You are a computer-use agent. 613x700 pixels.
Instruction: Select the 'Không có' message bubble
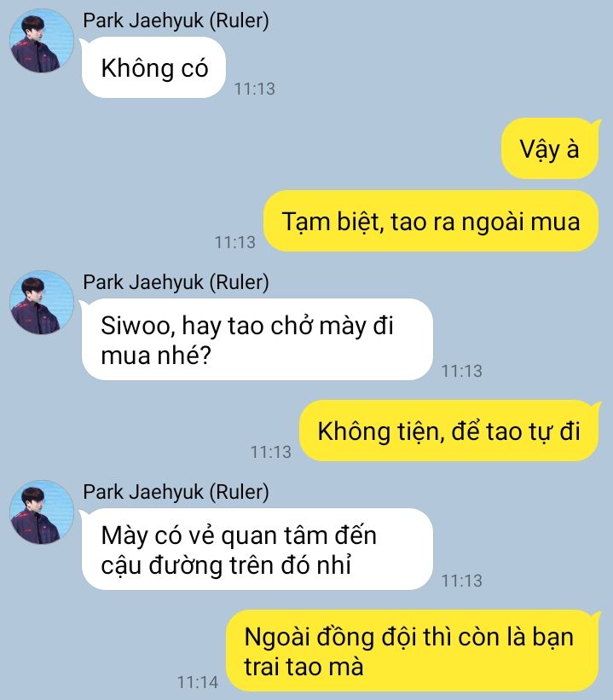pyautogui.click(x=153, y=68)
